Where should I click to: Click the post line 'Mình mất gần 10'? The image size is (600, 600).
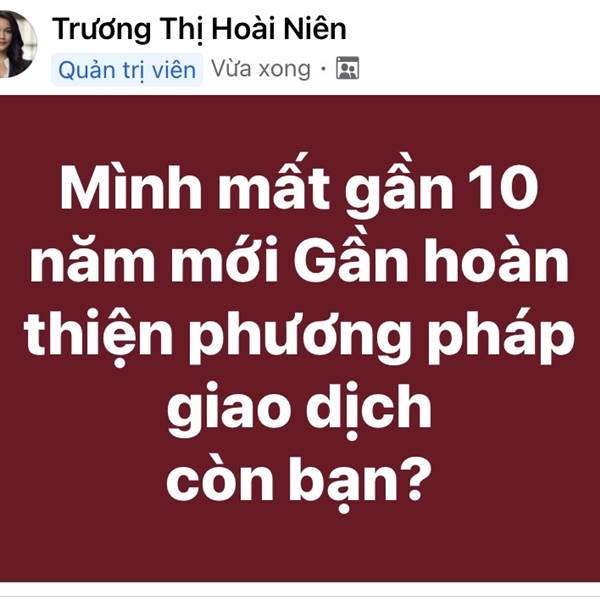coord(299,188)
